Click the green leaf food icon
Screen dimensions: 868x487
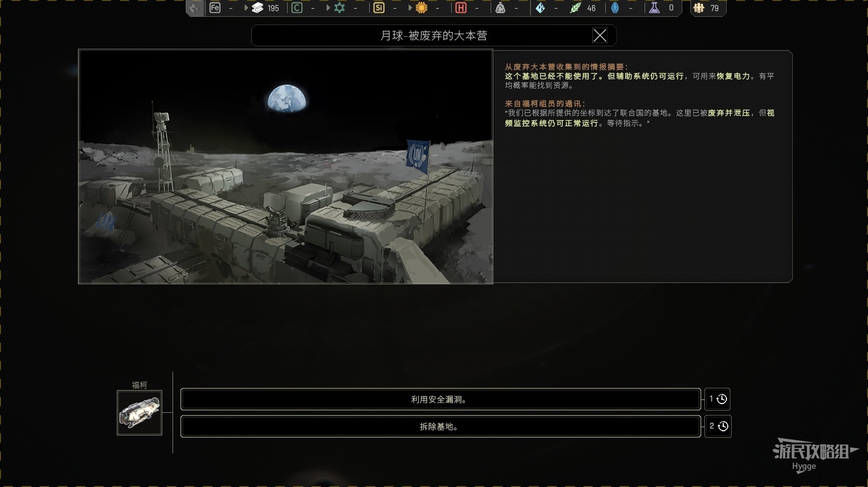[575, 8]
